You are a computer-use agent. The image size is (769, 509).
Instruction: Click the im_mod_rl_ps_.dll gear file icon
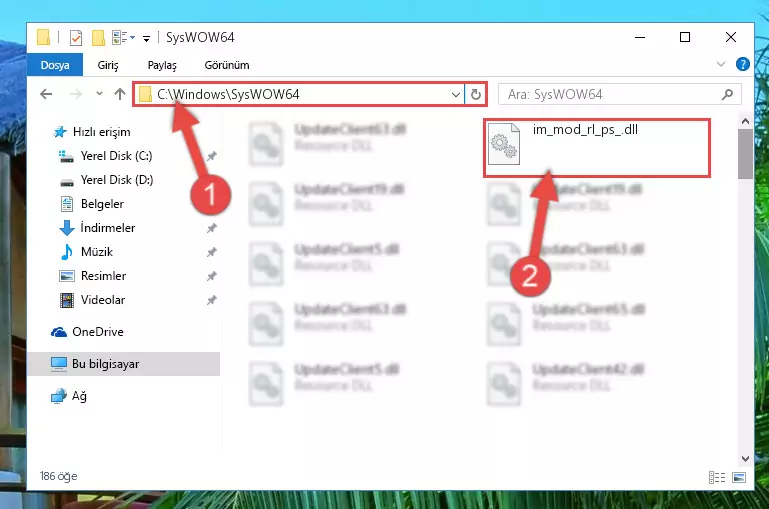coord(504,144)
